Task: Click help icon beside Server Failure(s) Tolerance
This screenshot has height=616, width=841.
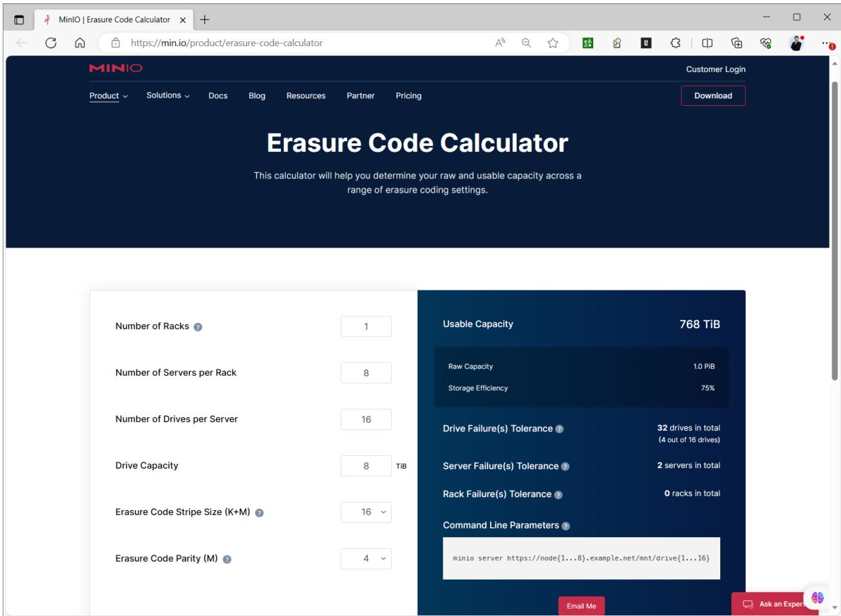Action: click(565, 467)
